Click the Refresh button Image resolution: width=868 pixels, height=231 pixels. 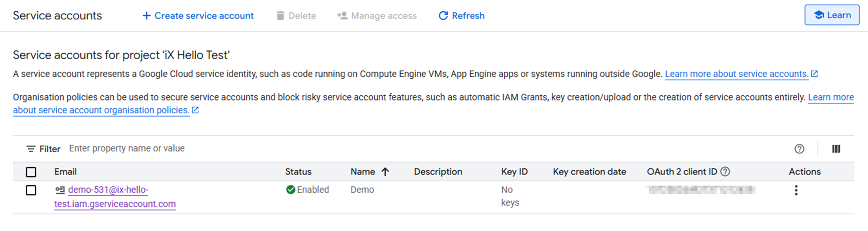461,16
